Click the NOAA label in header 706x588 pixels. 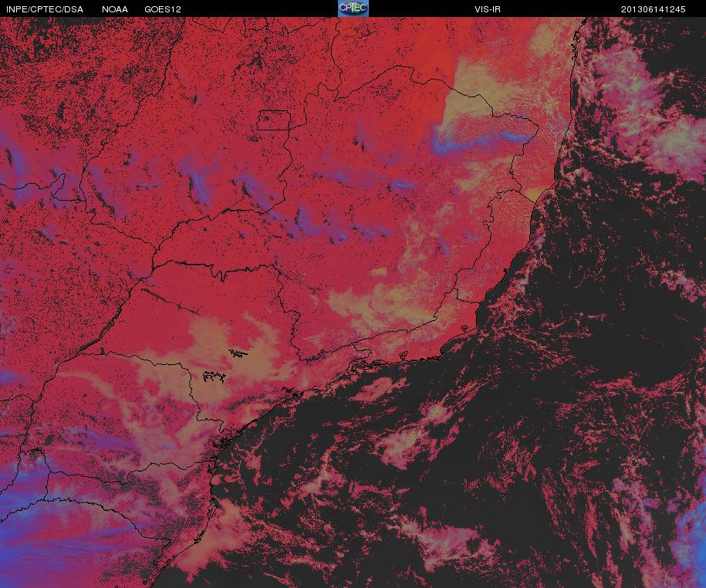[x=115, y=9]
